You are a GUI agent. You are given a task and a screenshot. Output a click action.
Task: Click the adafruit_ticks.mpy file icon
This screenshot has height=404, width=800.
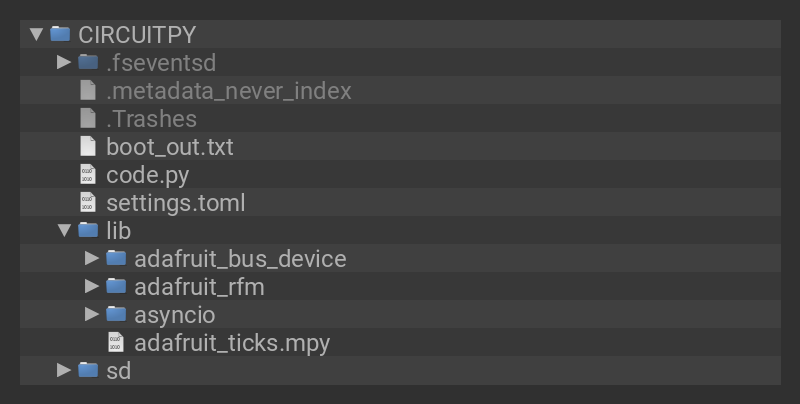[x=116, y=342]
